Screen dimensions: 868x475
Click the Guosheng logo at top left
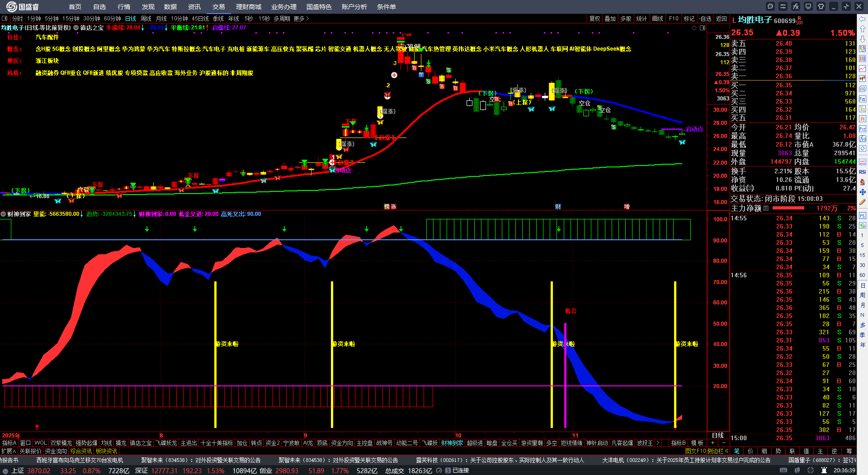[x=23, y=7]
